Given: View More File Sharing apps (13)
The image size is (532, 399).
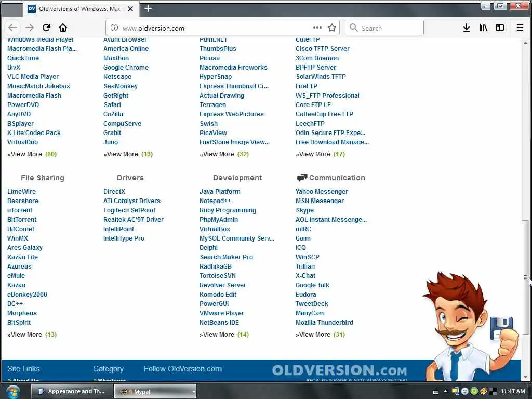Looking at the screenshot, I should pos(32,334).
